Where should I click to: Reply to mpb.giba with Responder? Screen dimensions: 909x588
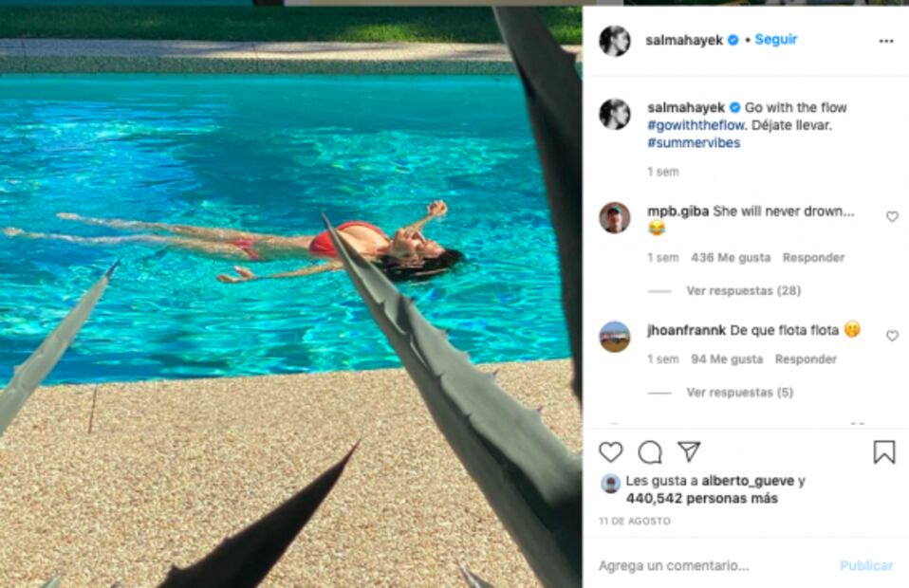point(813,258)
